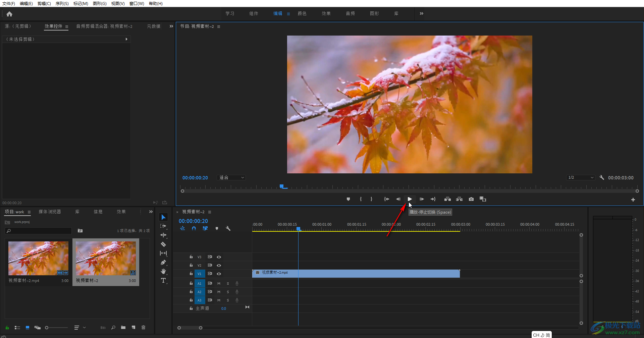Click the Lift button
Image resolution: width=644 pixels, height=338 pixels.
447,199
